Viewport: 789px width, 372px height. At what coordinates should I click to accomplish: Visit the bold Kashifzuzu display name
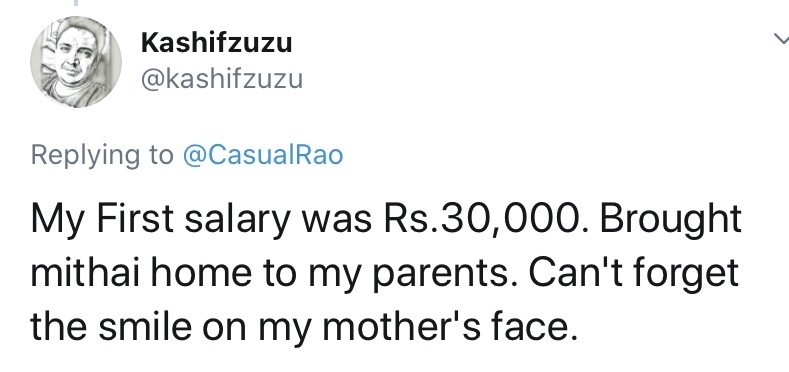click(x=216, y=42)
